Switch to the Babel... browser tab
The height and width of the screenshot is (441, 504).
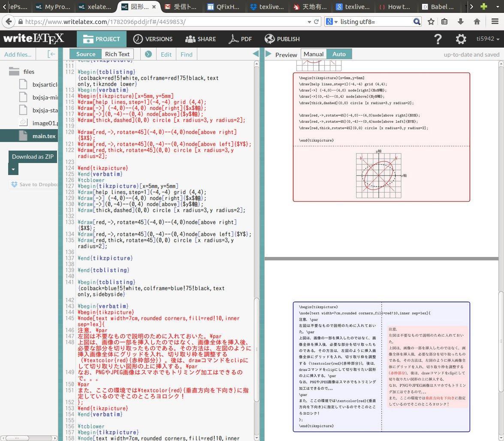[438, 6]
